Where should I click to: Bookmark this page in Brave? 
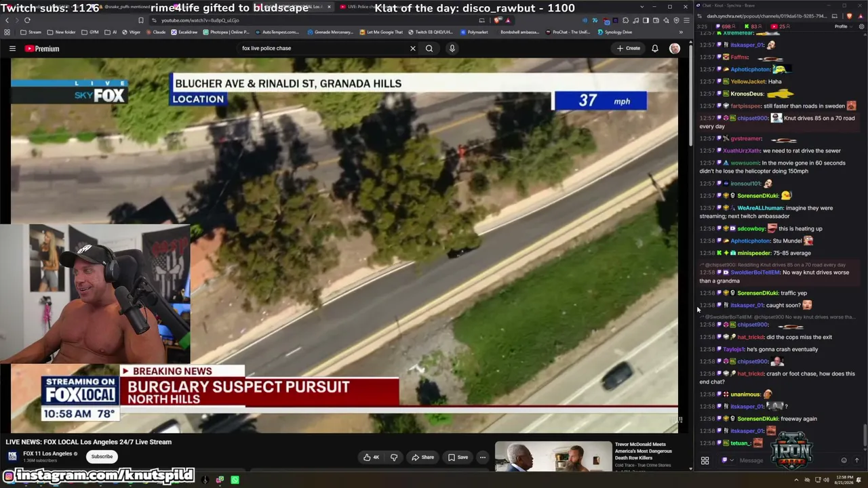tap(141, 20)
